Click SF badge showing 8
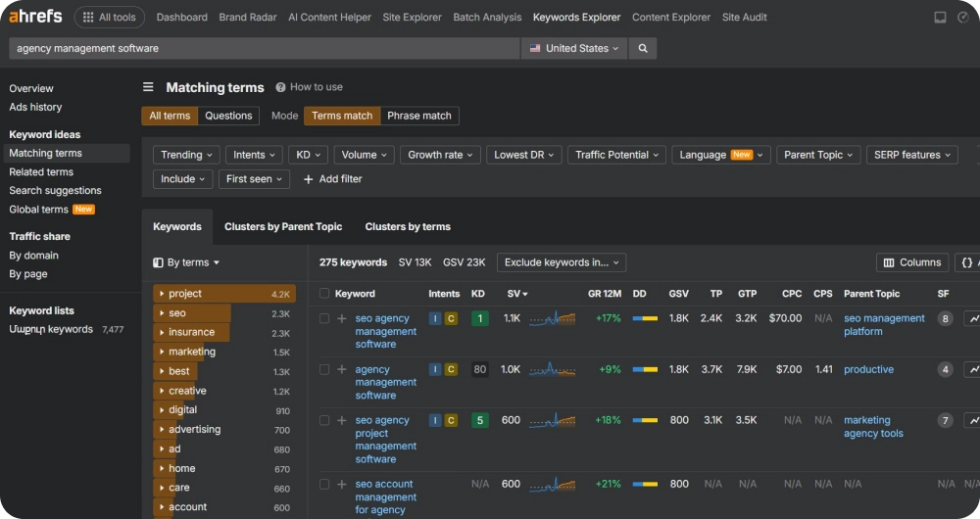 [945, 318]
